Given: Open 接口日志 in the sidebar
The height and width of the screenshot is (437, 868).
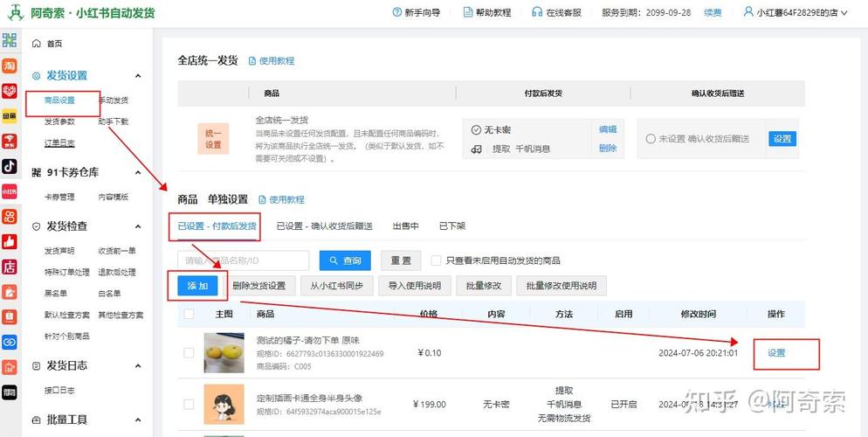Looking at the screenshot, I should click(59, 391).
